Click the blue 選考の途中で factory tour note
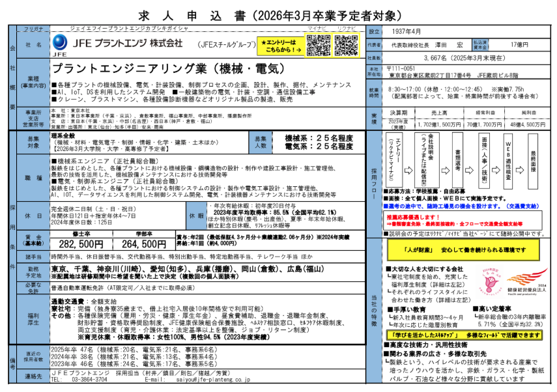557x392 pixels. [x=461, y=206]
